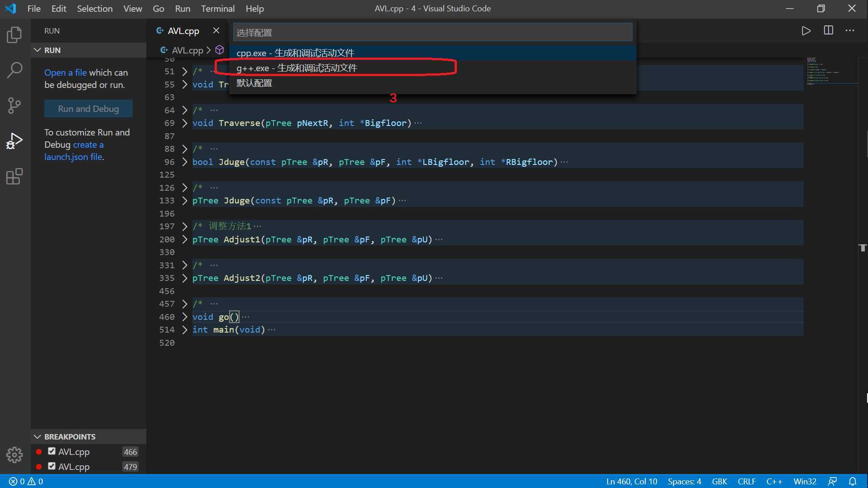The image size is (868, 488).
Task: Click errors and warnings count in status bar
Action: point(26,482)
